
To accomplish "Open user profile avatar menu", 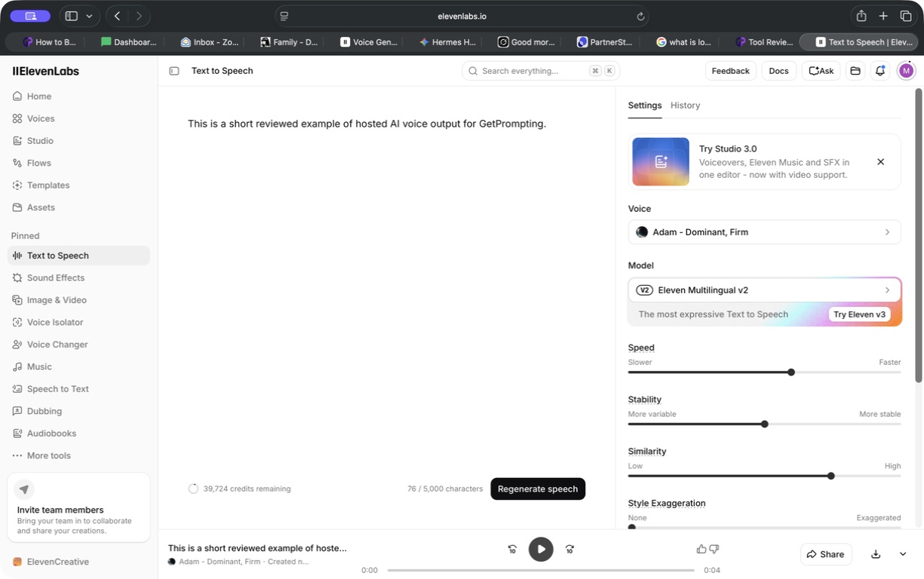I will [x=906, y=71].
